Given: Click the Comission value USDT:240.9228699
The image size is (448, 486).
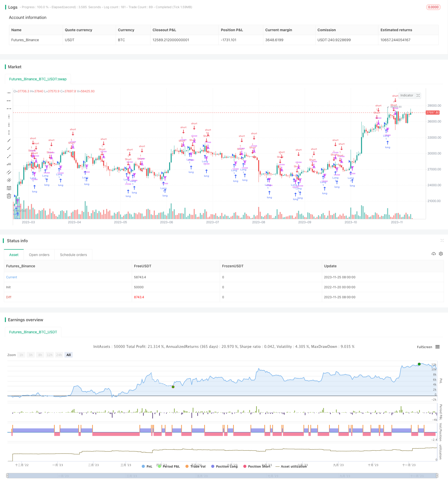Looking at the screenshot, I should pyautogui.click(x=334, y=40).
